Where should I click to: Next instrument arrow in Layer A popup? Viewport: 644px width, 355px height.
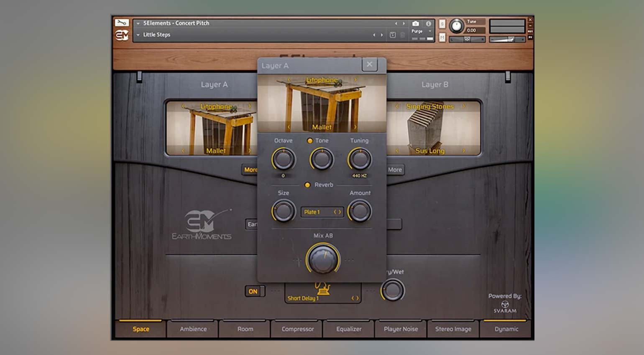(355, 80)
